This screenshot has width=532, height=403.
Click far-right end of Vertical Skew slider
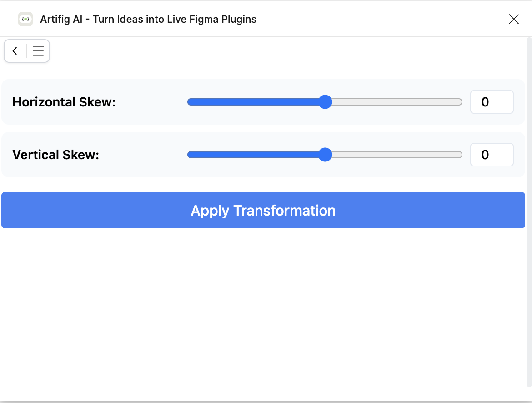point(460,155)
